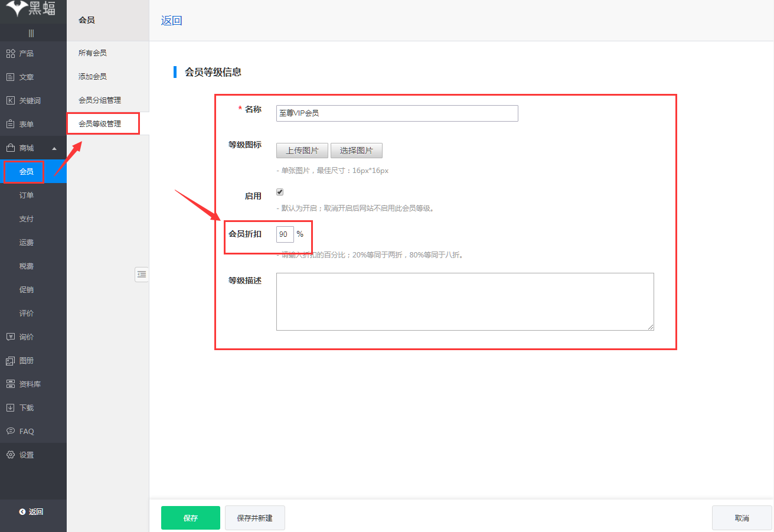This screenshot has height=532, width=774.
Task: Open the 产品 (Products) section
Action: click(26, 53)
